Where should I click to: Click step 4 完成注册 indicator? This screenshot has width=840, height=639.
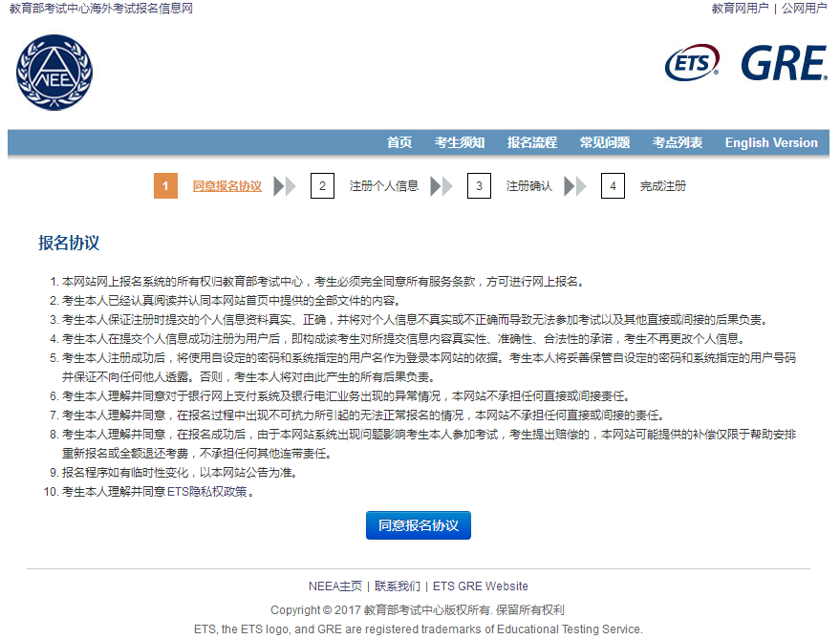[613, 185]
